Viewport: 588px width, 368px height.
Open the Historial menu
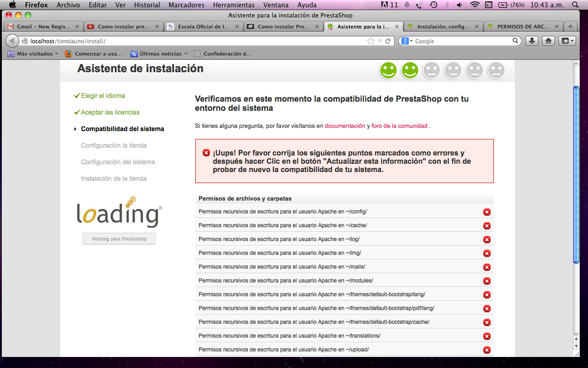click(x=147, y=5)
